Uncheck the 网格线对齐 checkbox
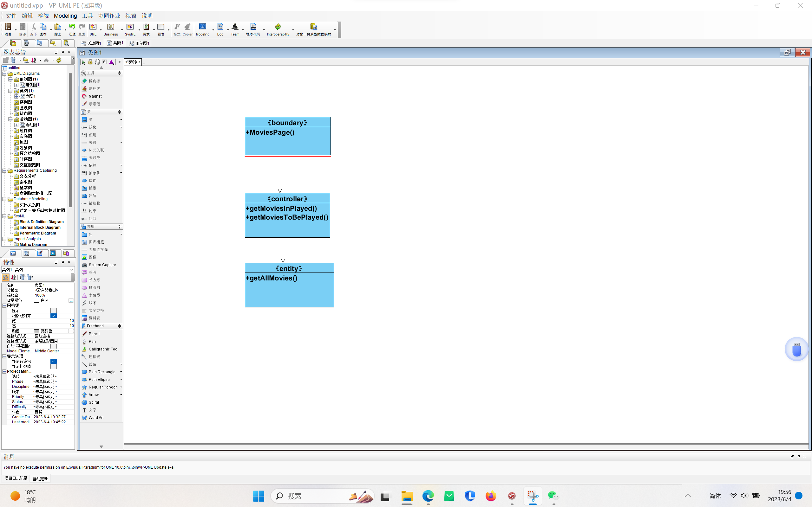This screenshot has width=812, height=507. click(53, 316)
